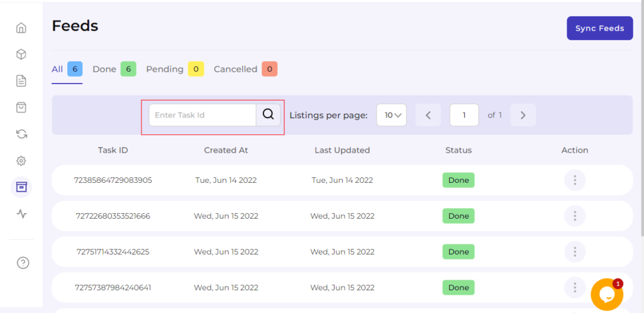Viewport: 644px width, 313px height.
Task: Open the Home icon in sidebar
Action: pos(21,28)
